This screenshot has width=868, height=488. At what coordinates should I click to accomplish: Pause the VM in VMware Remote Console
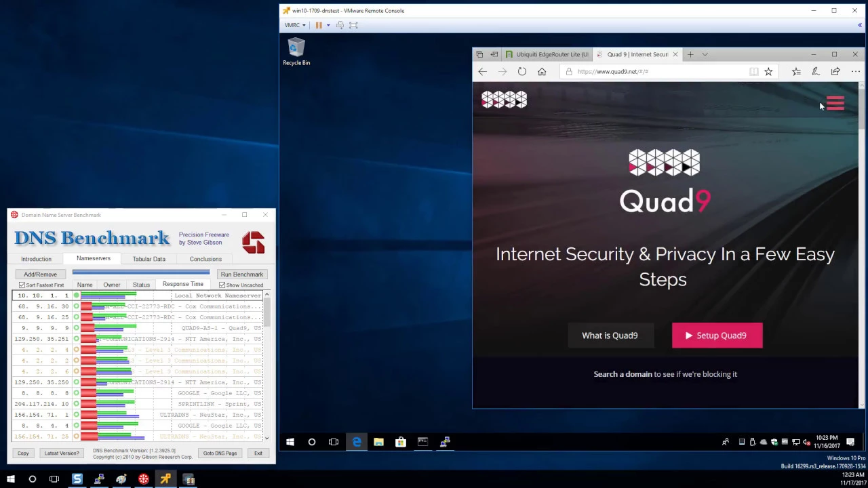[318, 25]
